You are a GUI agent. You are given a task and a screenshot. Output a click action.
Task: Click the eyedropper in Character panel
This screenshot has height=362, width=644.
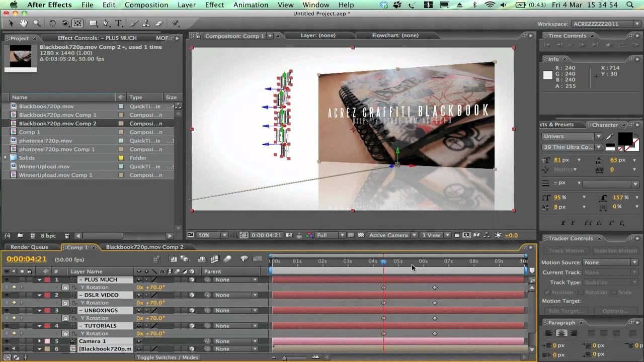tap(610, 136)
